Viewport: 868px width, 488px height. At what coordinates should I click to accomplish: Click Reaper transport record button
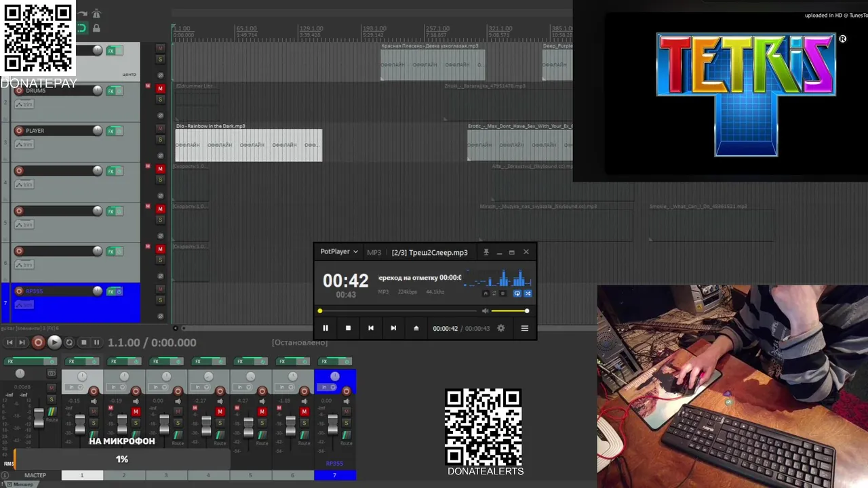tap(39, 342)
